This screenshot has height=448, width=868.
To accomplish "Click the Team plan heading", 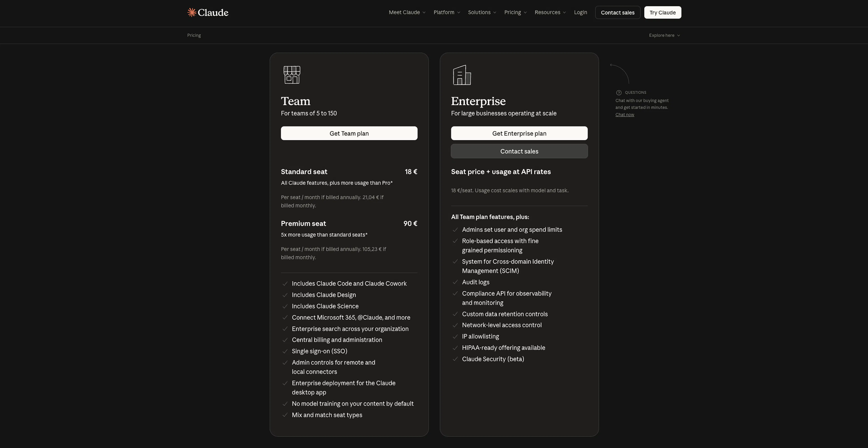I will [295, 101].
